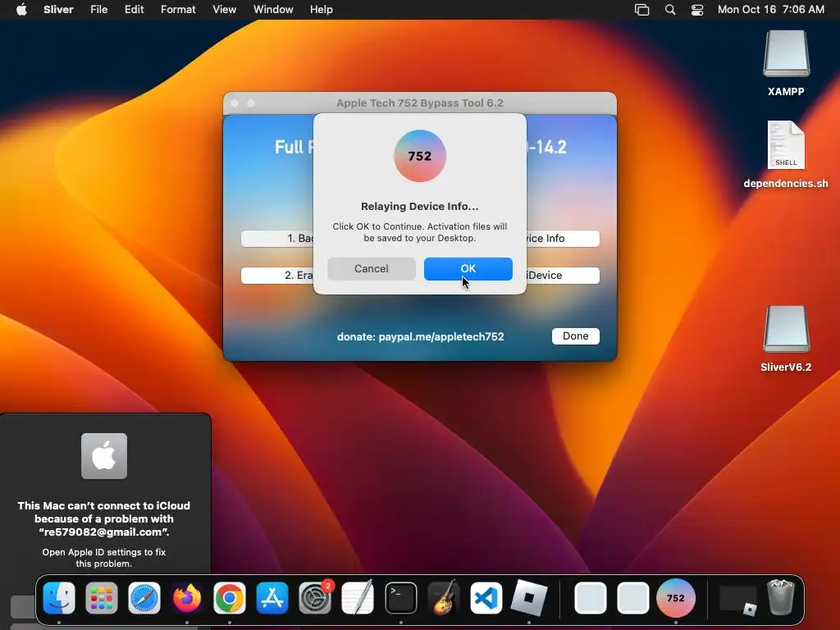Open the Sliver app menu
840x630 pixels.
coord(58,9)
